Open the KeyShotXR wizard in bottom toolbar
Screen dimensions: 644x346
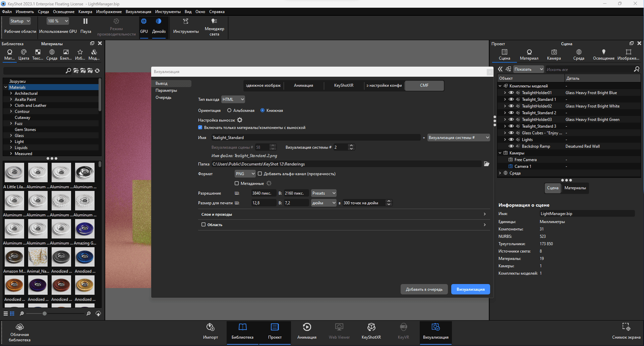[371, 331]
